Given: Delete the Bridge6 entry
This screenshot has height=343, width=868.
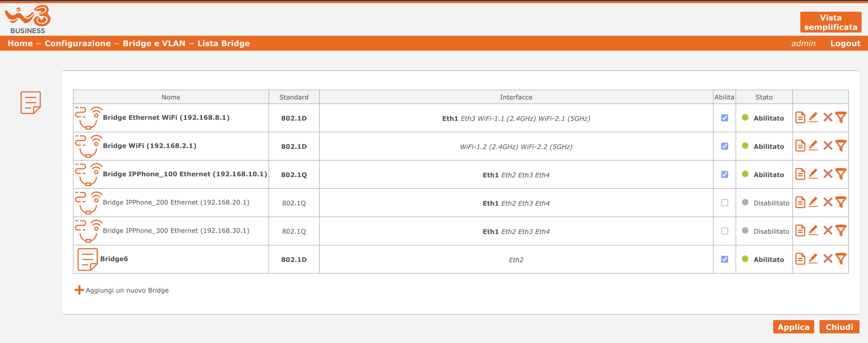Looking at the screenshot, I should (x=828, y=259).
